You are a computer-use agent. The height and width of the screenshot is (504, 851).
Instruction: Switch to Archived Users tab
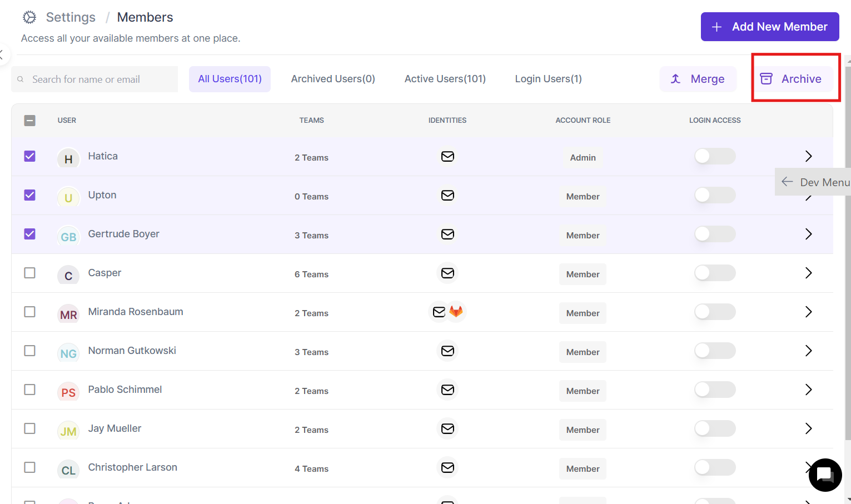click(333, 79)
